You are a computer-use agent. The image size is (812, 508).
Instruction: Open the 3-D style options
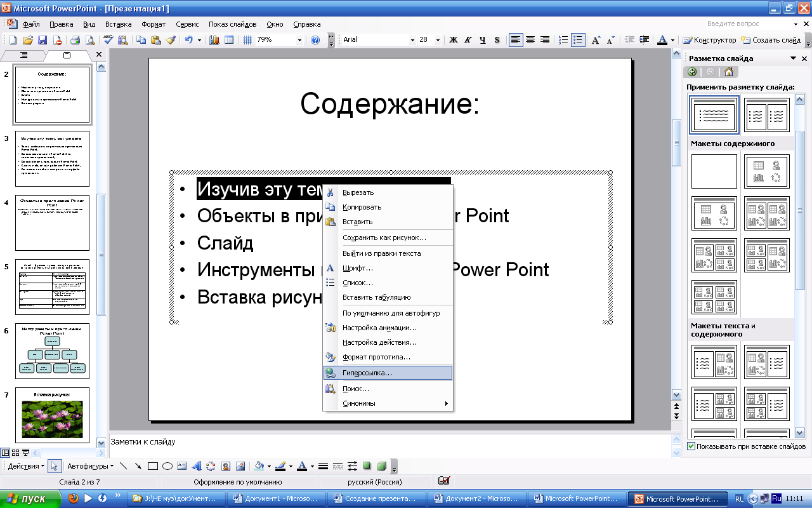point(381,466)
